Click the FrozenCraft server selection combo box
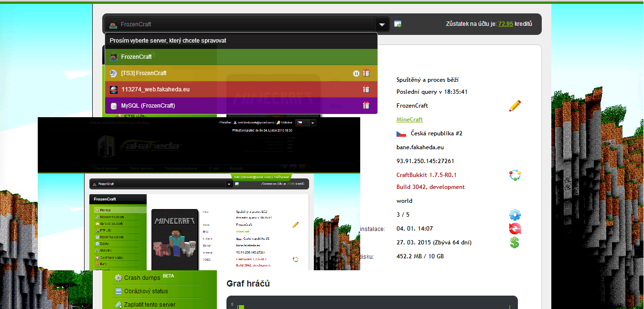This screenshot has height=309, width=644. [x=239, y=24]
